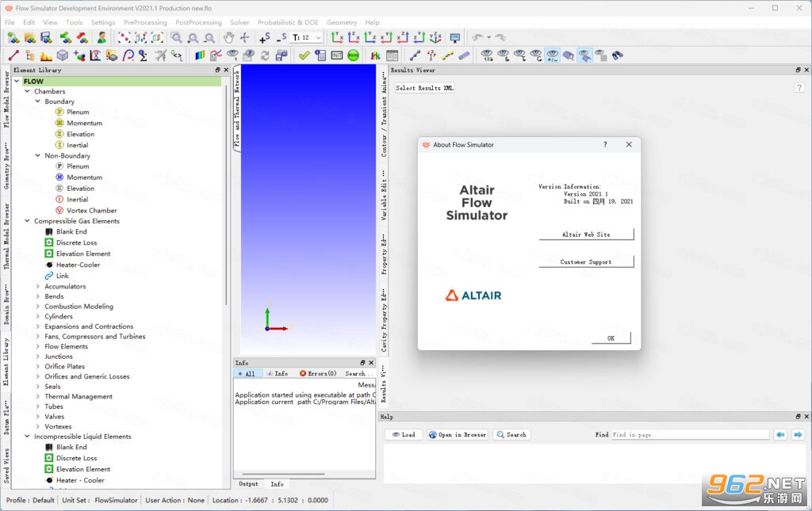The width and height of the screenshot is (812, 511).
Task: Click the red arrow export icon
Action: coord(82,37)
